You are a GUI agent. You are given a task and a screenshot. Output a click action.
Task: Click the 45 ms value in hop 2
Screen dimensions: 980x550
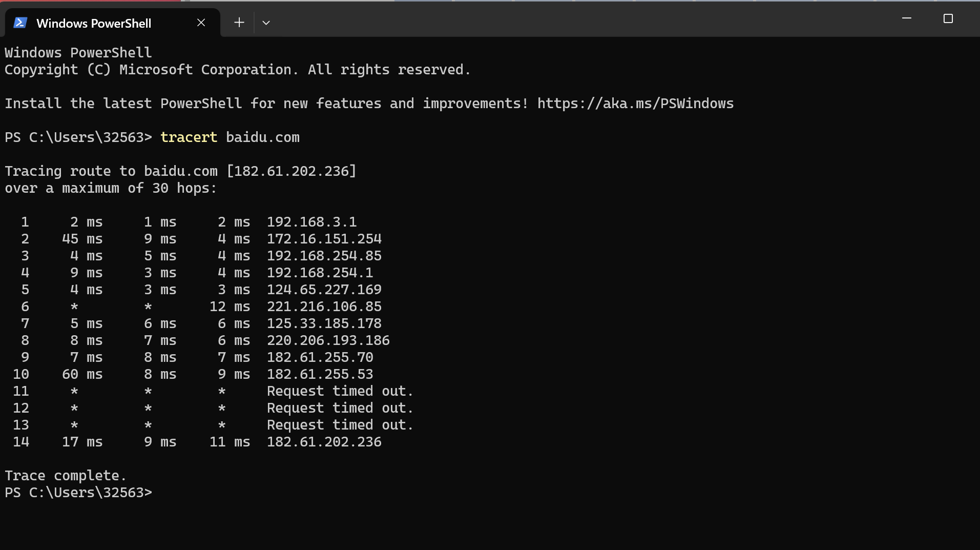[82, 239]
